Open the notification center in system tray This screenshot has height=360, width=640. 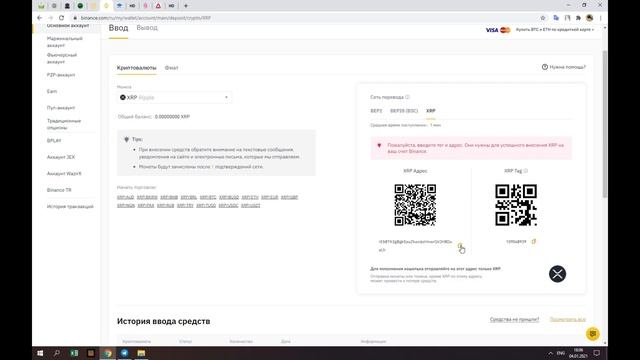click(596, 353)
